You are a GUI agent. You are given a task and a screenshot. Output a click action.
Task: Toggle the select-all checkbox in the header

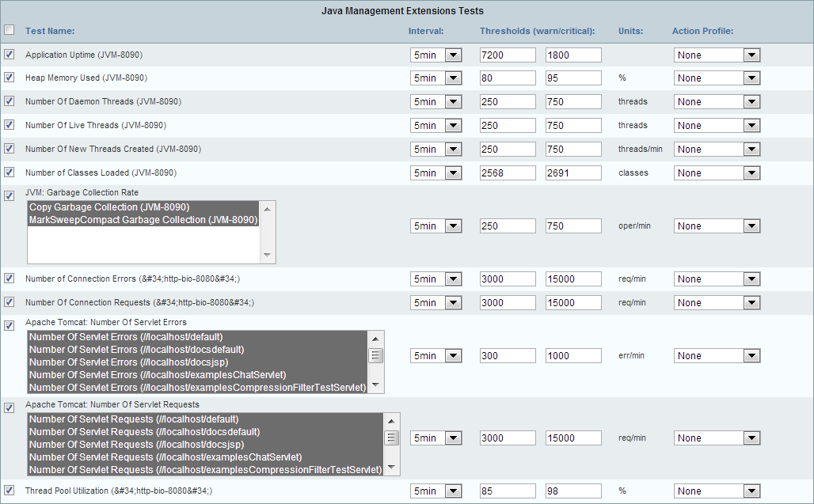coord(10,29)
